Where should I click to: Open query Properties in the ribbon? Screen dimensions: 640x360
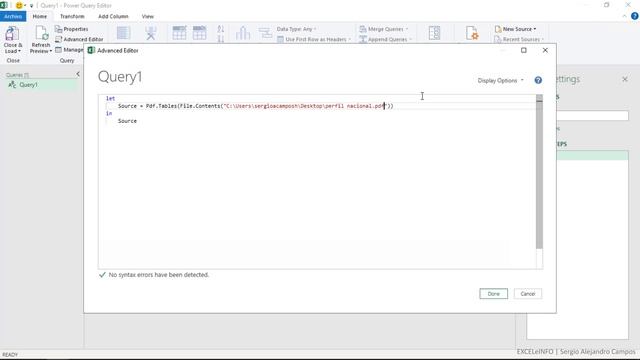coord(71,29)
